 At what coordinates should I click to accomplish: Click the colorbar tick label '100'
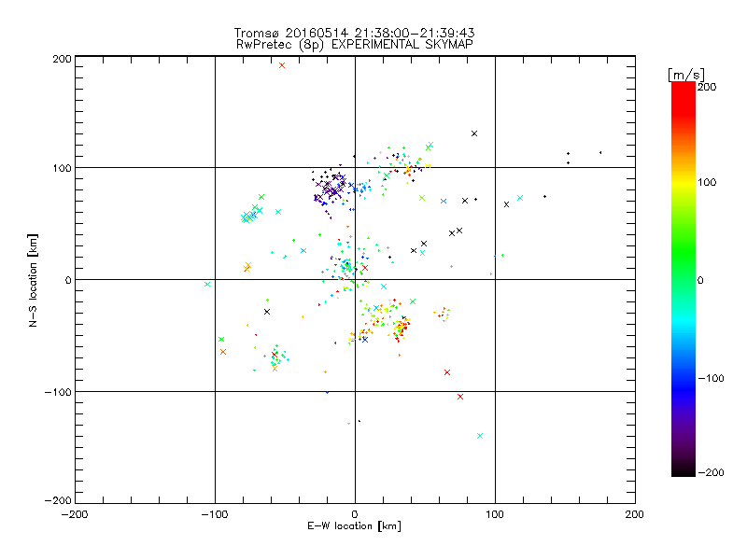tap(707, 182)
